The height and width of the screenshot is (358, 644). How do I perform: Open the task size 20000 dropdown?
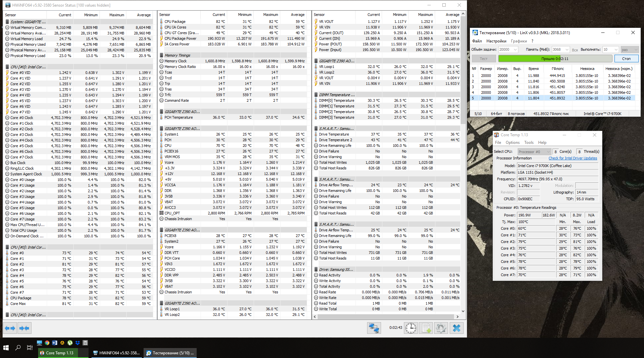tap(515, 49)
